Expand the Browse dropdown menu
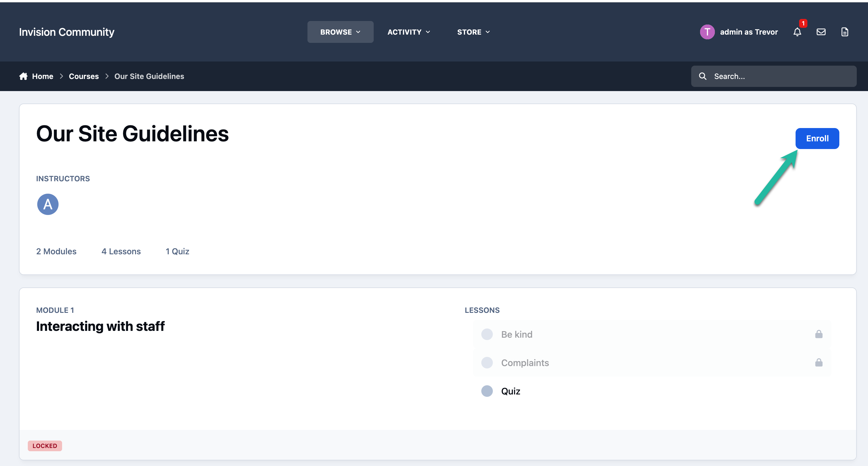The image size is (868, 466). tap(340, 32)
